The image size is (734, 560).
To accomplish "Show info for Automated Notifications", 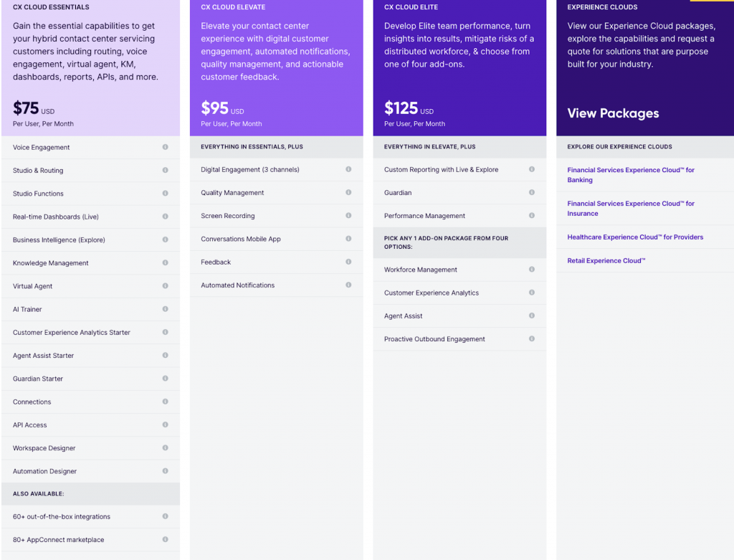I will (x=348, y=285).
